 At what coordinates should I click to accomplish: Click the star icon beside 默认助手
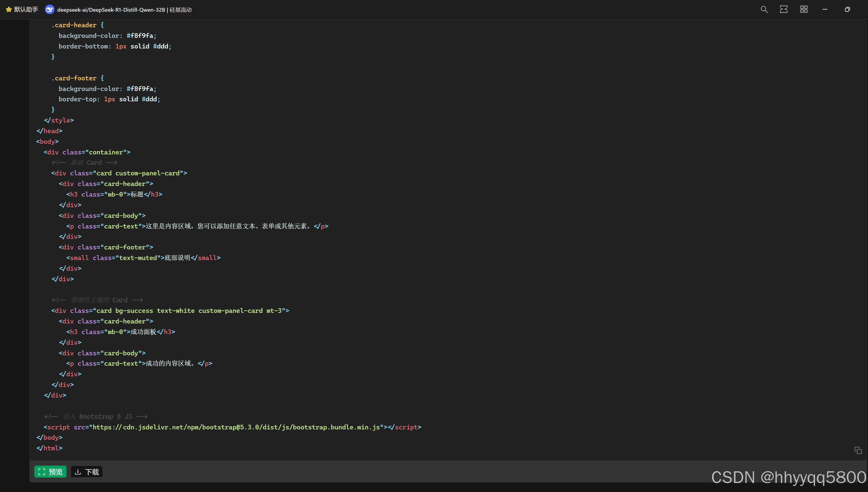[x=9, y=10]
